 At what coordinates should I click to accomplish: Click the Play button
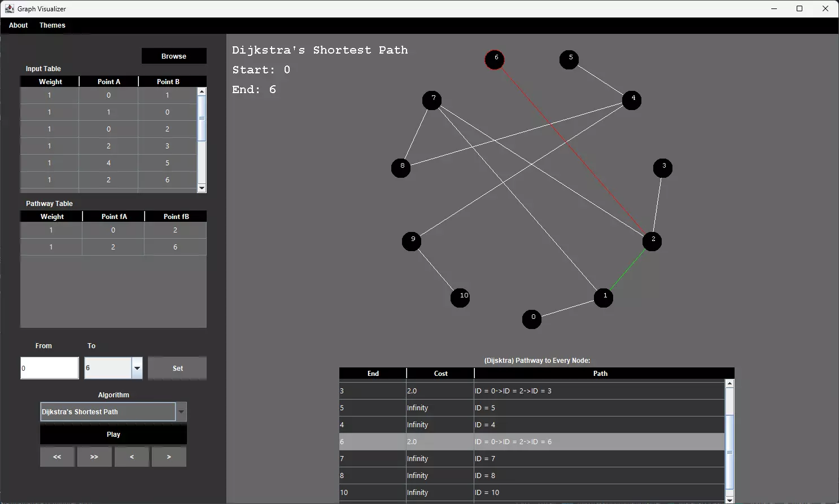click(113, 435)
